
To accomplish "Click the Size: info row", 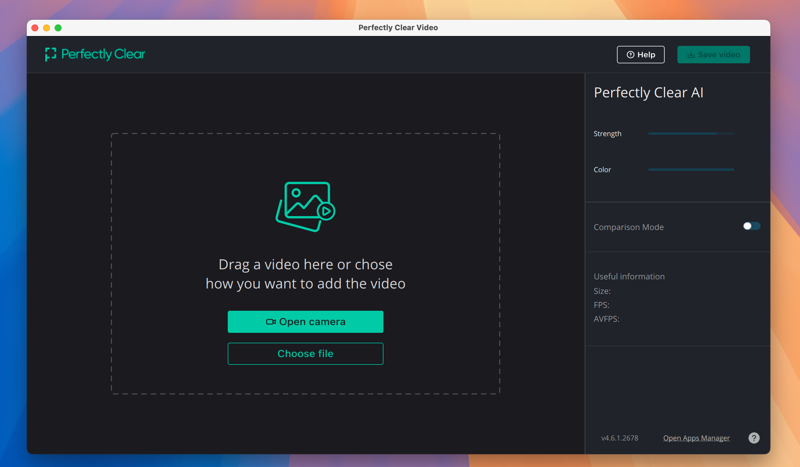I will (x=602, y=291).
